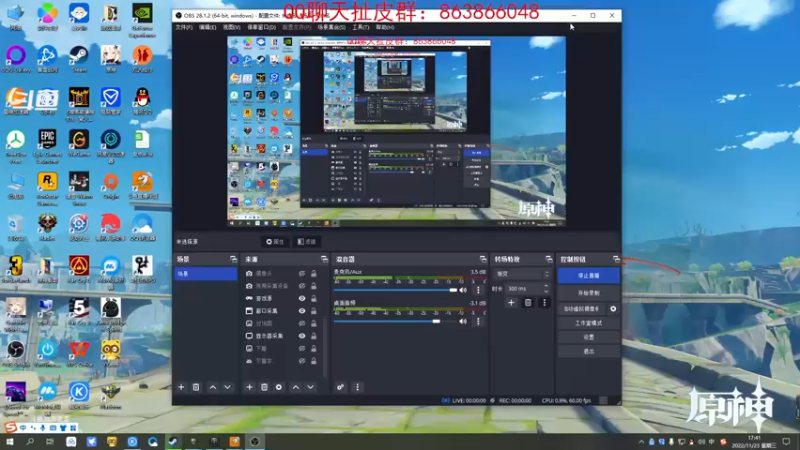
Task: Open audio mixer bottom three-dot menu
Action: click(x=357, y=387)
